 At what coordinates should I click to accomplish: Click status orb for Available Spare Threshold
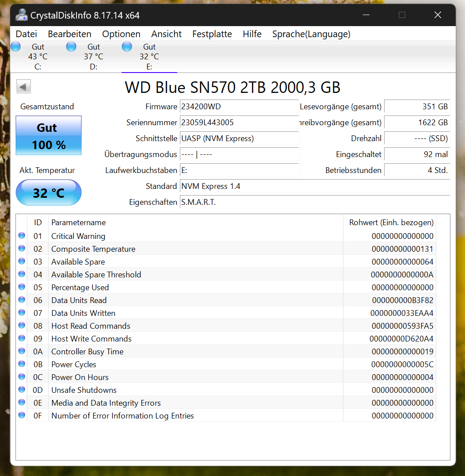[22, 274]
